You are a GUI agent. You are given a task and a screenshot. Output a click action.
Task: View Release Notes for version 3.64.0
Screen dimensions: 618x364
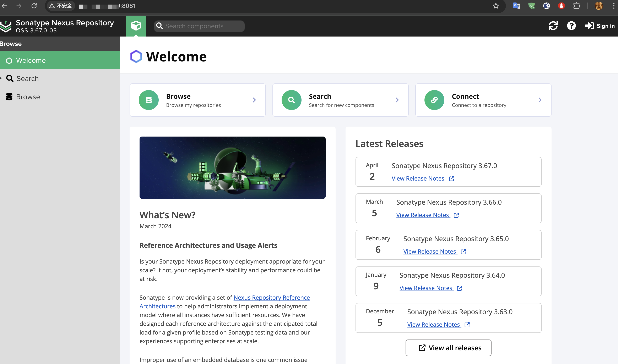[426, 288]
